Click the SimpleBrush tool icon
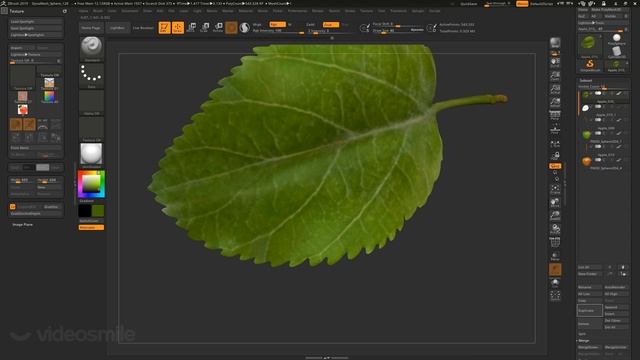 pyautogui.click(x=589, y=65)
